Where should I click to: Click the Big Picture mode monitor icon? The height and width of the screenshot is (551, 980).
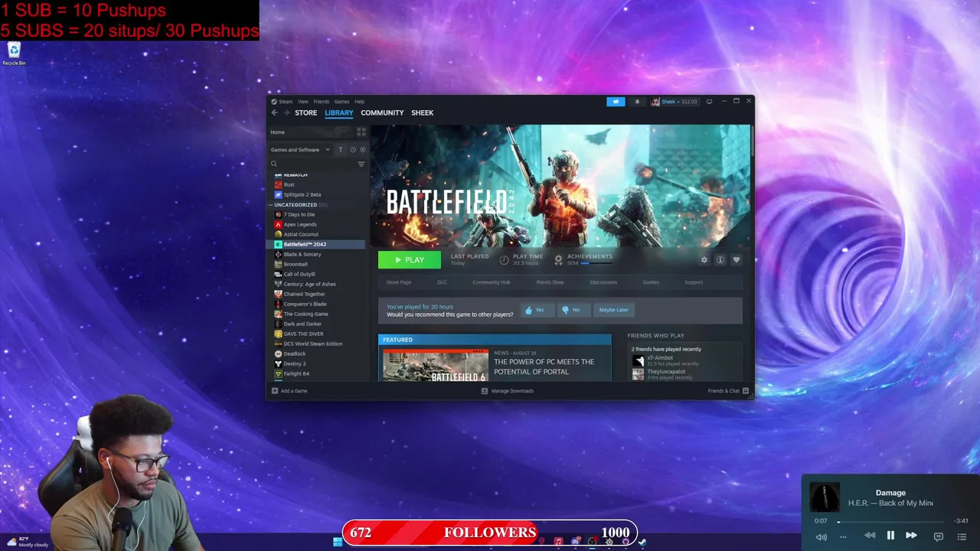click(x=709, y=101)
